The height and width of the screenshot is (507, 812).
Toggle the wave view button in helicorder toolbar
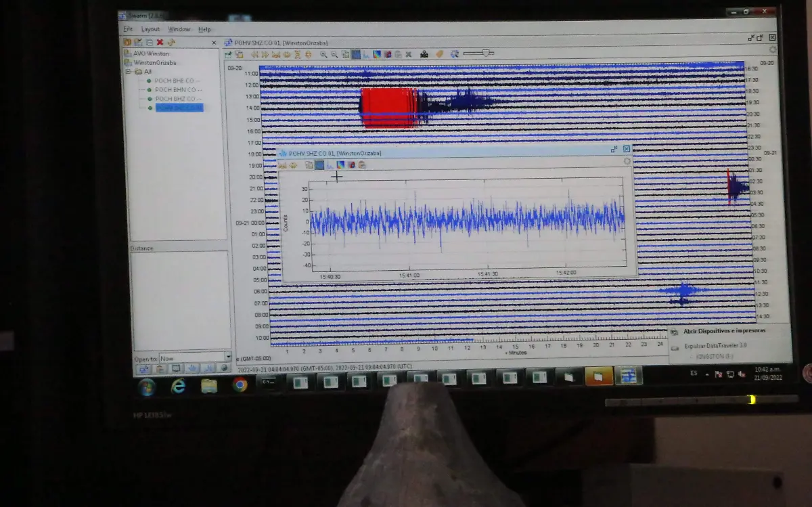[x=356, y=54]
